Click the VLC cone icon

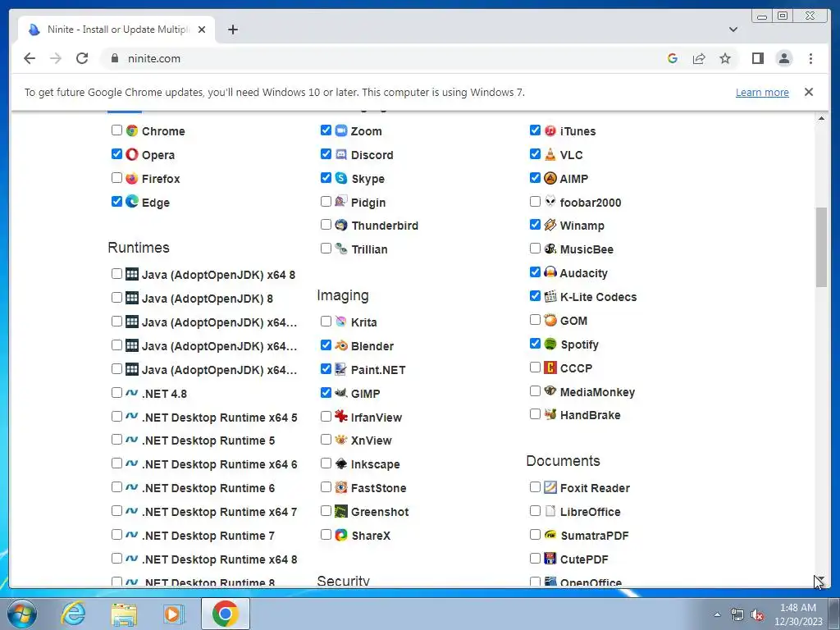pos(550,154)
